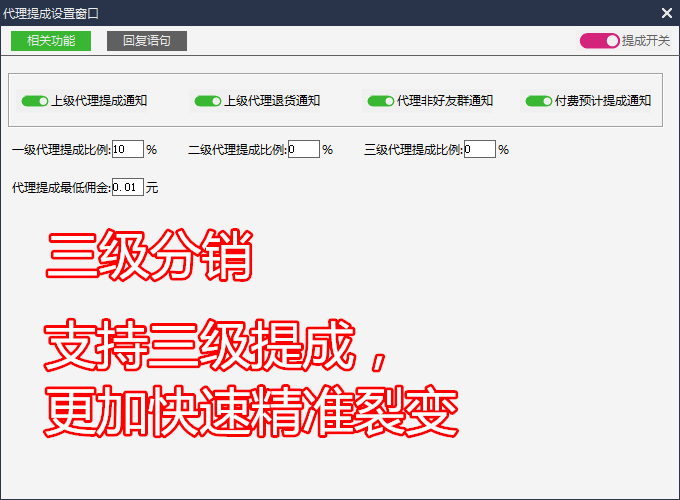Viewport: 680px width, 500px height.
Task: Click the 代理提成最低佣金 amount field
Action: click(127, 187)
